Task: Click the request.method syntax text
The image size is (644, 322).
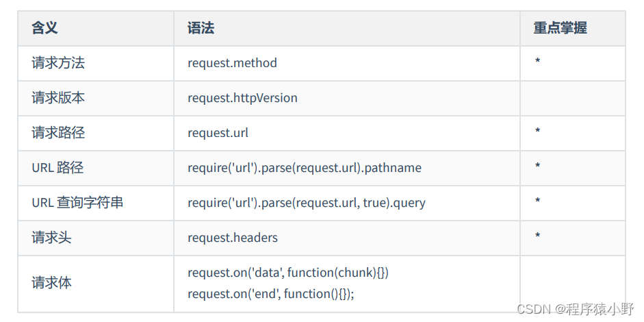Action: pos(232,63)
